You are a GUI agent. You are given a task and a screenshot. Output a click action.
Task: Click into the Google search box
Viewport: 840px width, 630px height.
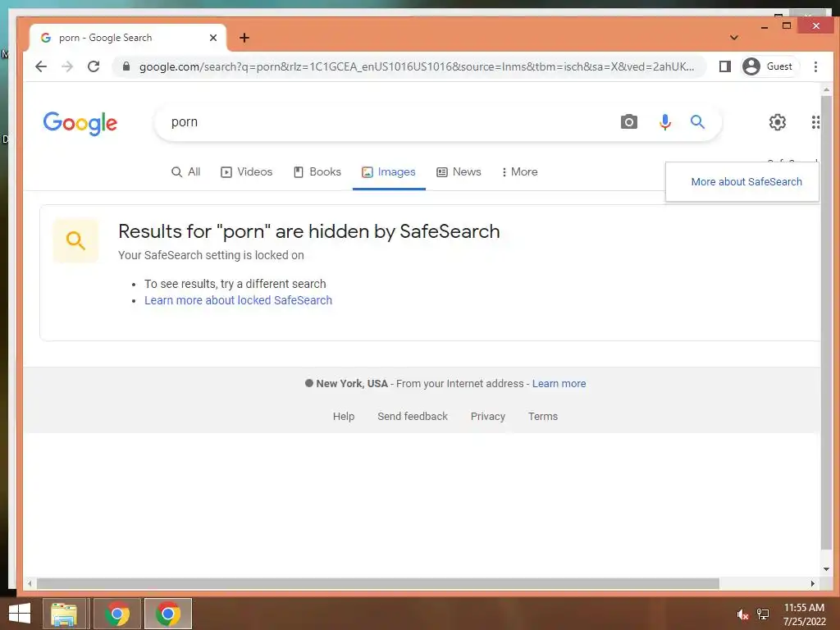[x=386, y=122]
